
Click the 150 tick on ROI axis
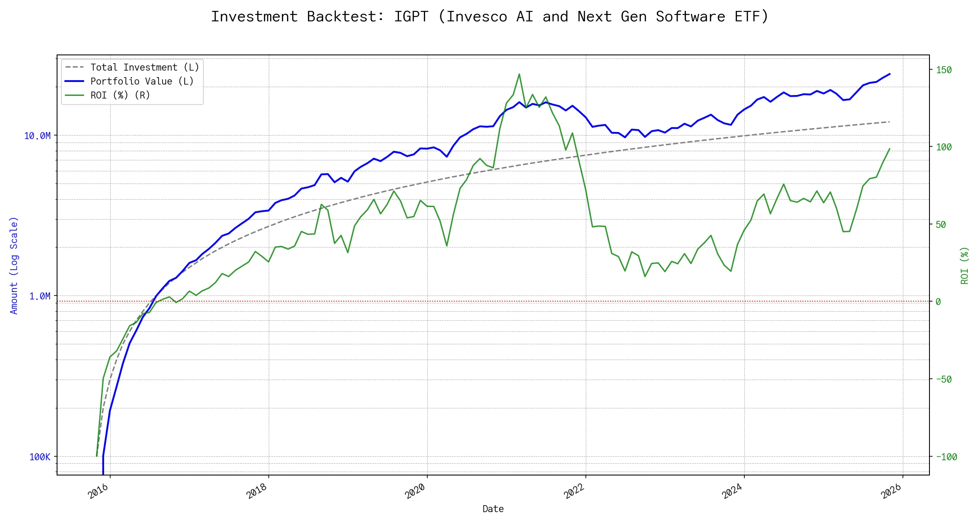(944, 70)
